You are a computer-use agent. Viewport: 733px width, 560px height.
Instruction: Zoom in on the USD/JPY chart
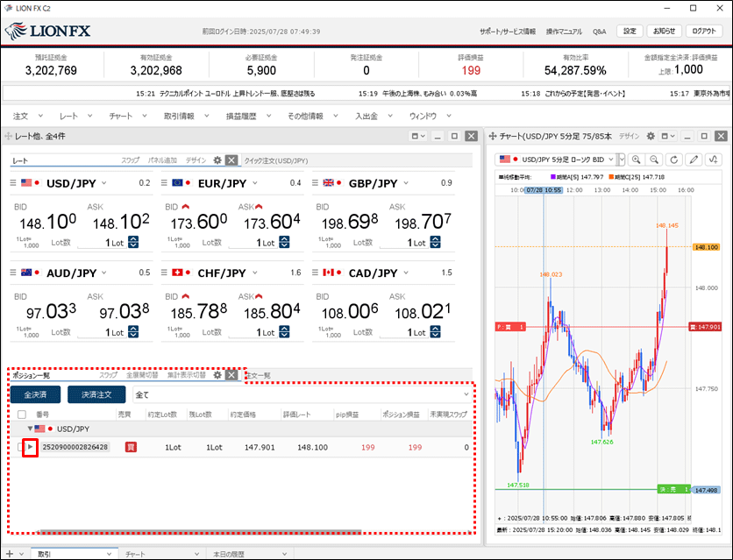coord(636,159)
